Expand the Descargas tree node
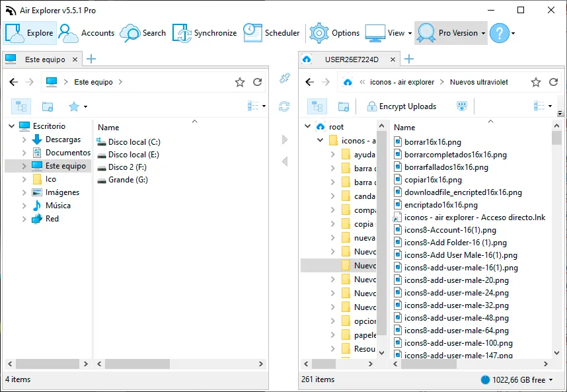 coord(24,139)
